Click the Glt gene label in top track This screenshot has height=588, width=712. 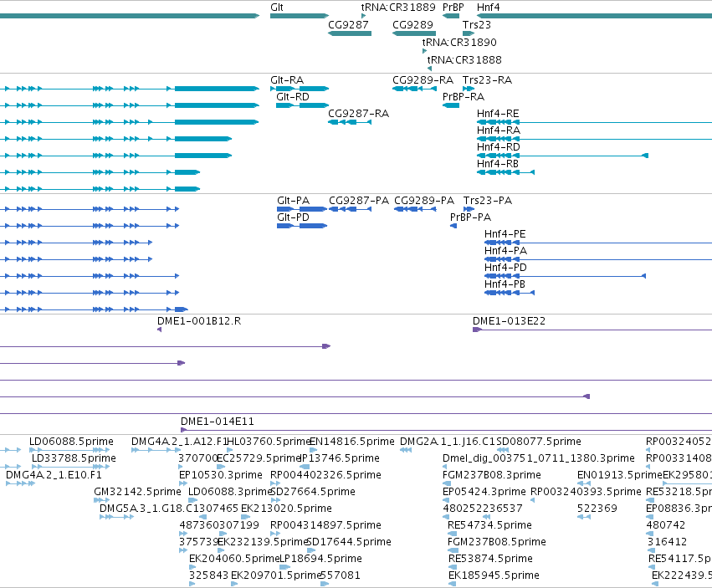[x=277, y=8]
